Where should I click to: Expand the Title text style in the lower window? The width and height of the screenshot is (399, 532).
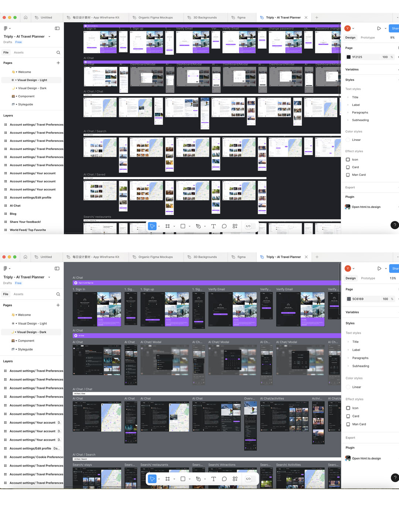348,342
